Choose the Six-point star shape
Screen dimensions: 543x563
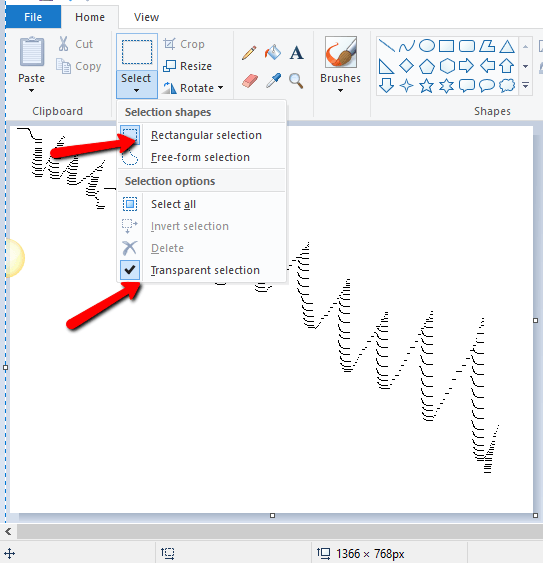[x=446, y=86]
